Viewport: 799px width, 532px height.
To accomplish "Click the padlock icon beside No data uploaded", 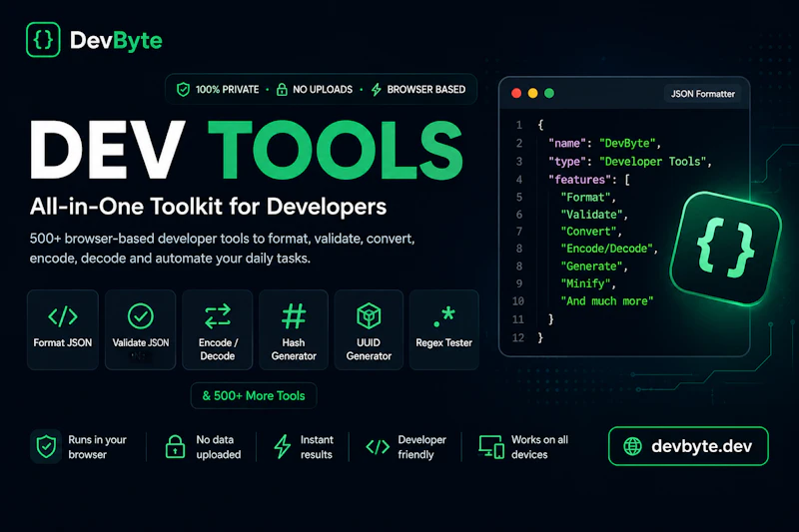I will [176, 446].
